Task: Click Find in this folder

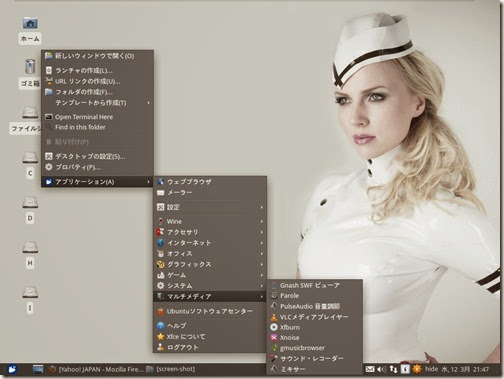Action: (x=97, y=127)
